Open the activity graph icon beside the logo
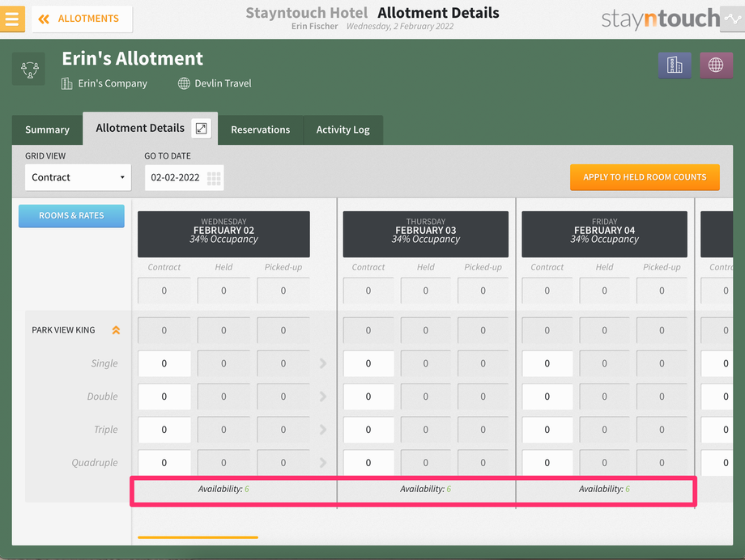Screen dimensions: 745x560 (x=733, y=19)
